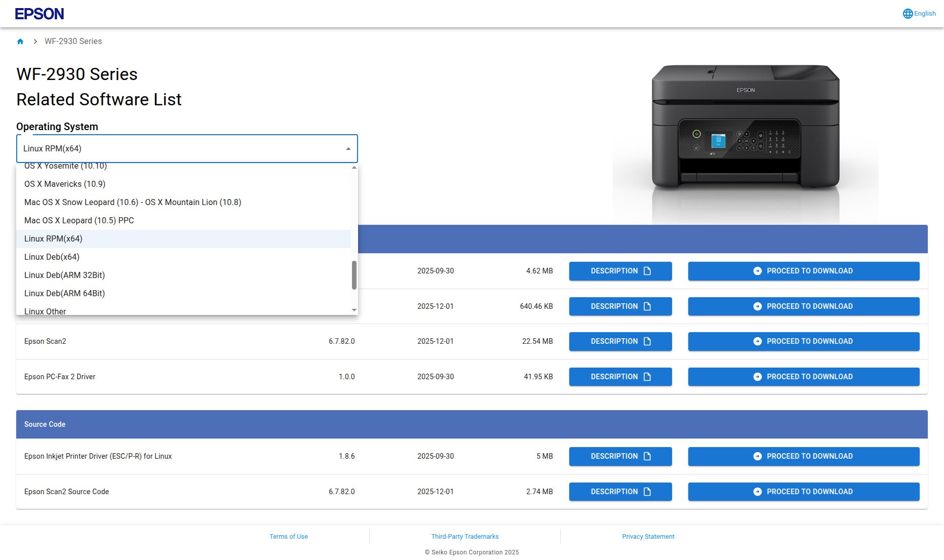Select Linux Deb(ARM 64Bit) option
The height and width of the screenshot is (560, 944).
click(x=64, y=293)
